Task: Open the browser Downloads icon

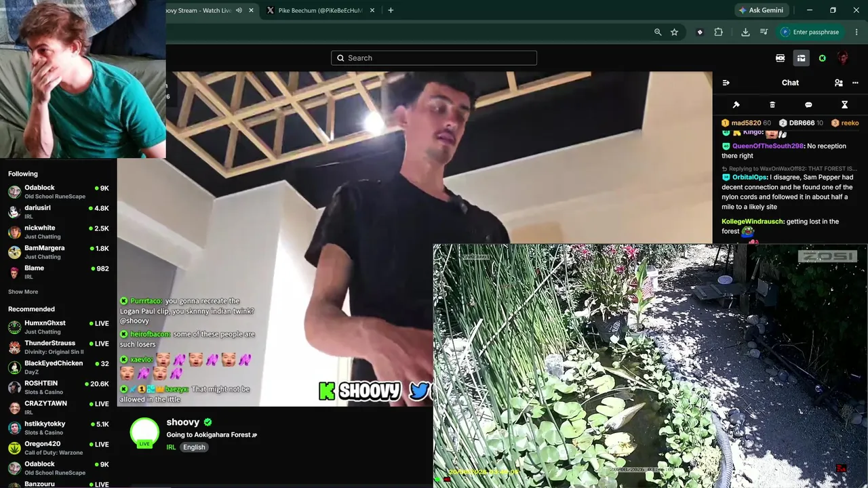Action: pyautogui.click(x=745, y=32)
